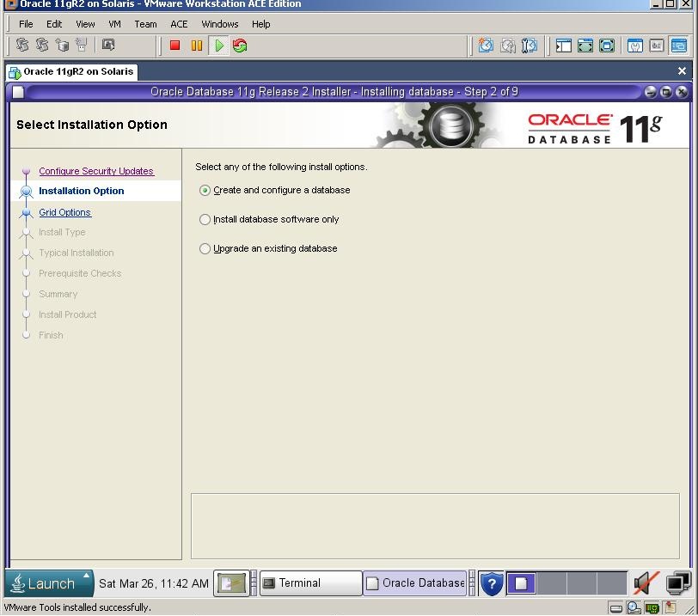Suspend the VM with the pause icon

[197, 46]
